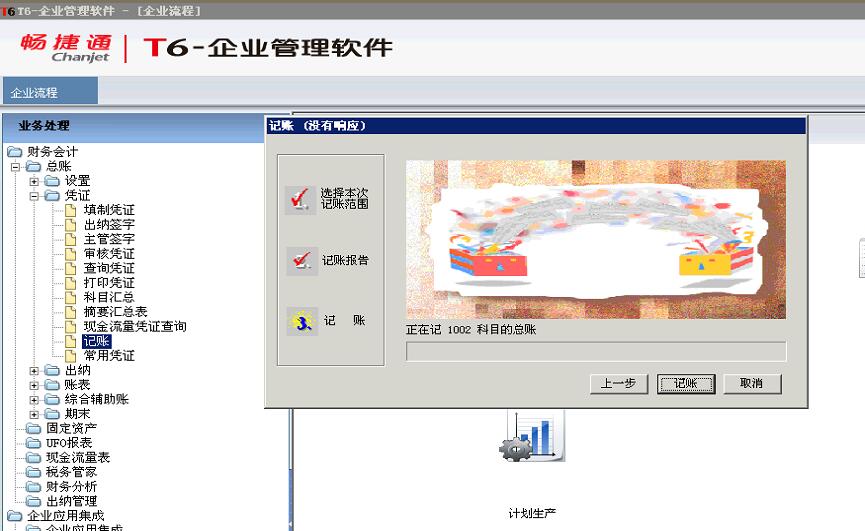
Task: Expand the 出纳 tree node
Action: [34, 371]
